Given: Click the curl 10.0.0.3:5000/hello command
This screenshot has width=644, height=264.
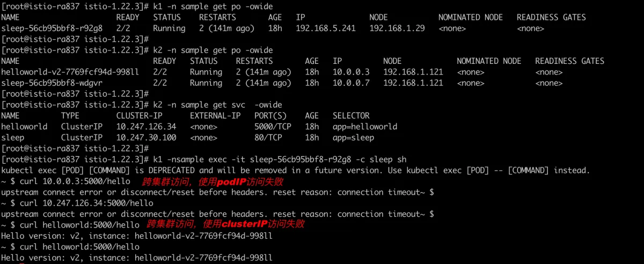Looking at the screenshot, I should pyautogui.click(x=75, y=182).
